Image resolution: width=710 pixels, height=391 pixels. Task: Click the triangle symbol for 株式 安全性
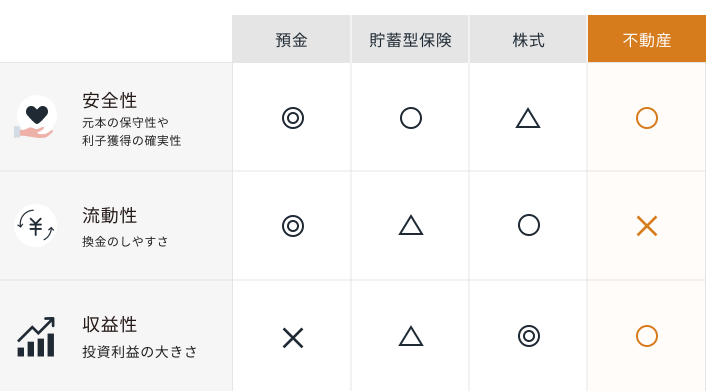coord(528,118)
